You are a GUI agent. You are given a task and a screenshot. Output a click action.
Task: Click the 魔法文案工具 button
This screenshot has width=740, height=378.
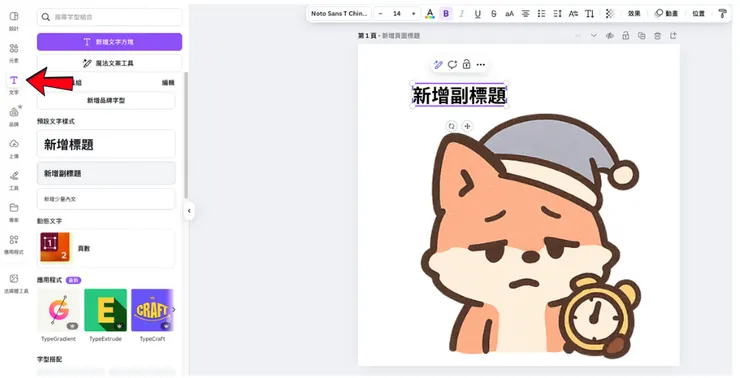pos(109,63)
